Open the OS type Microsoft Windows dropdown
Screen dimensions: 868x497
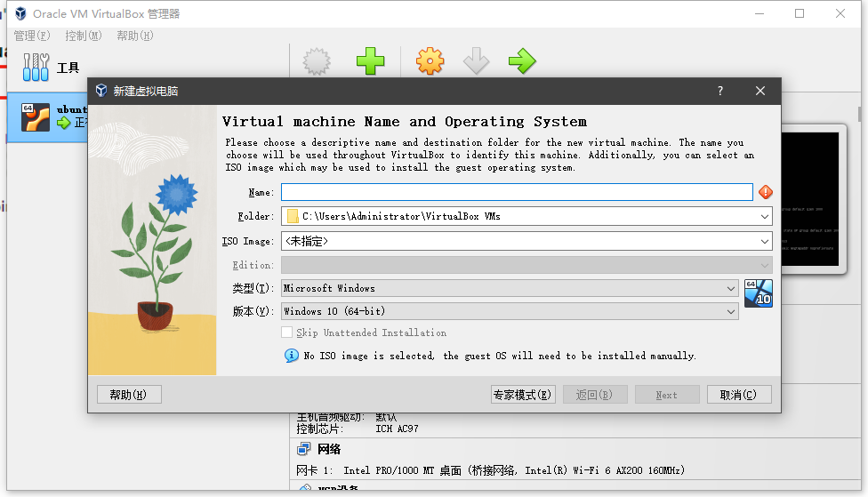pyautogui.click(x=510, y=288)
